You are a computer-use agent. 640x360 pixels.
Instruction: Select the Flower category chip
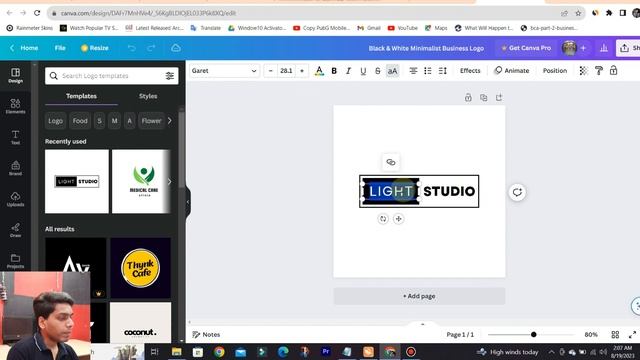click(151, 121)
